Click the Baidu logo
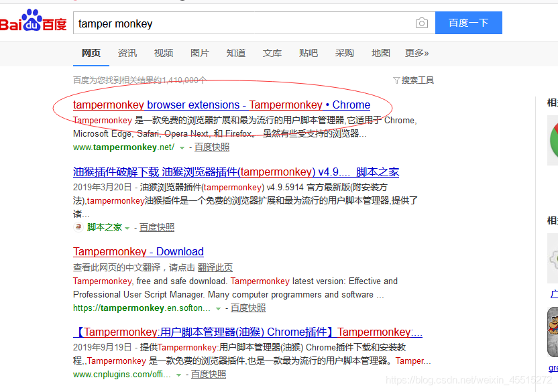 34,21
